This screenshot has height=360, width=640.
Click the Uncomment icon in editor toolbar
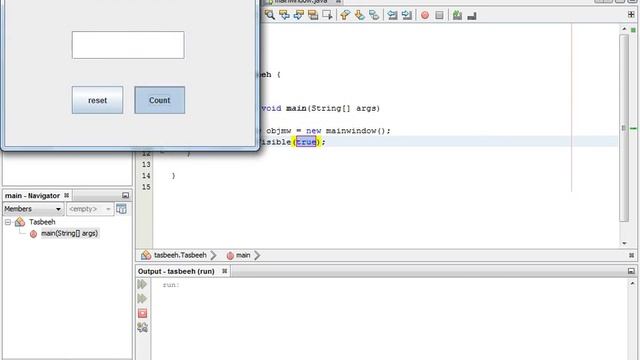click(x=472, y=16)
